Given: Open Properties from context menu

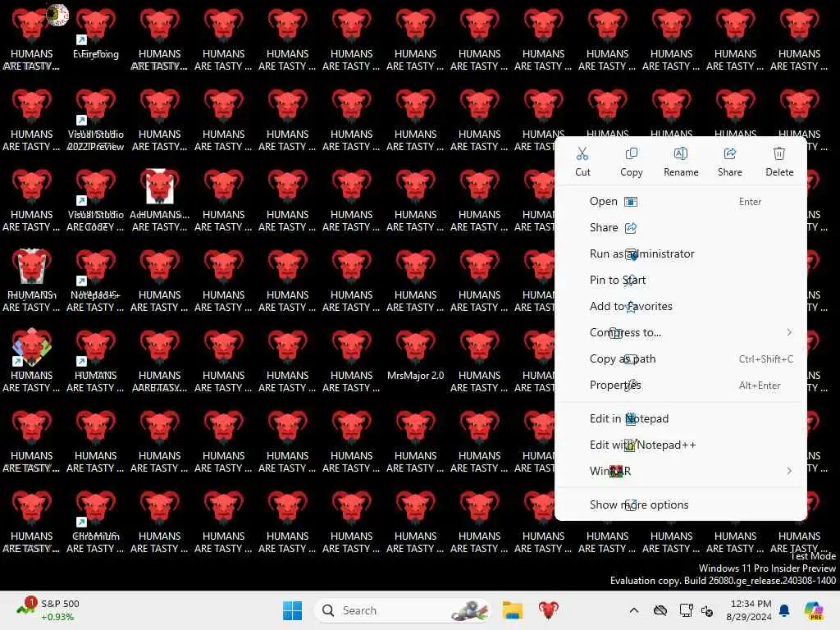Looking at the screenshot, I should 680,386.
